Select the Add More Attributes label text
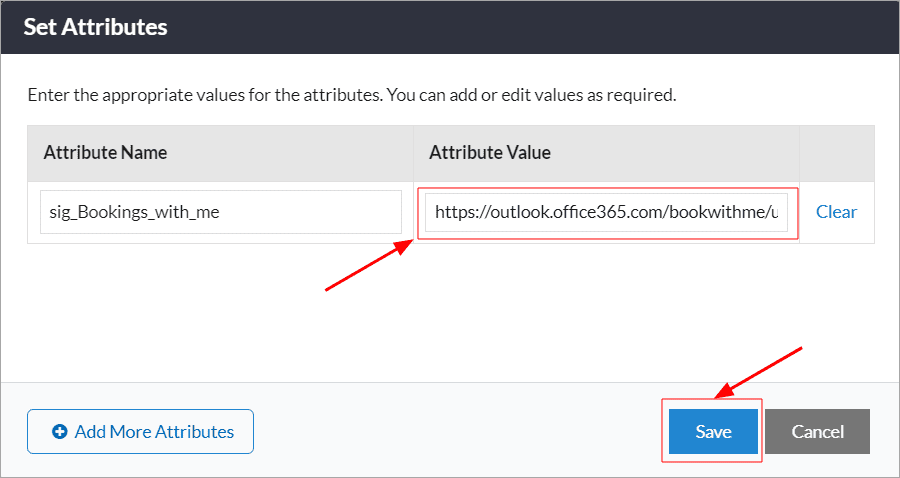900x478 pixels. click(x=154, y=432)
